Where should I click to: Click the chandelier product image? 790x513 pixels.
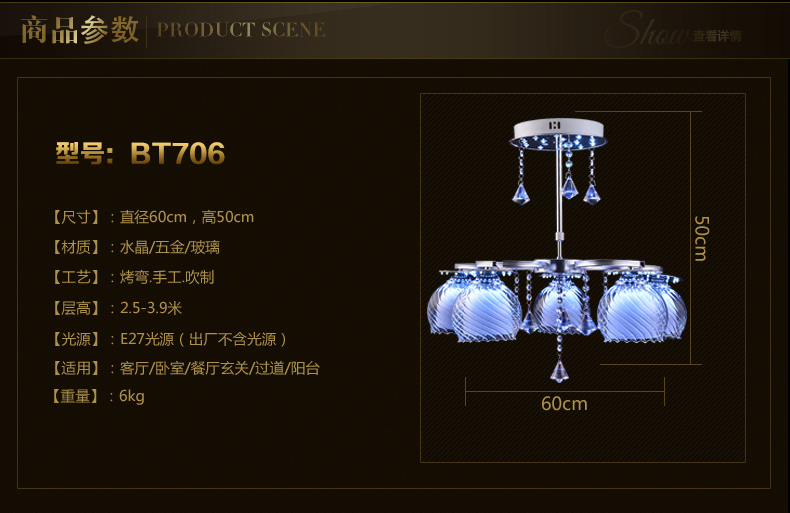(x=557, y=250)
